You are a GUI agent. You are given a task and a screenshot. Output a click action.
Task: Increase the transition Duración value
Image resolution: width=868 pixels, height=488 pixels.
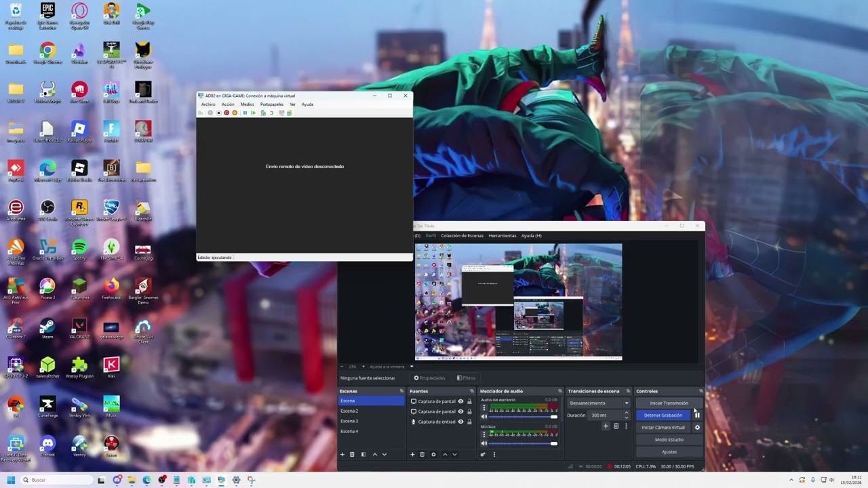pos(626,413)
